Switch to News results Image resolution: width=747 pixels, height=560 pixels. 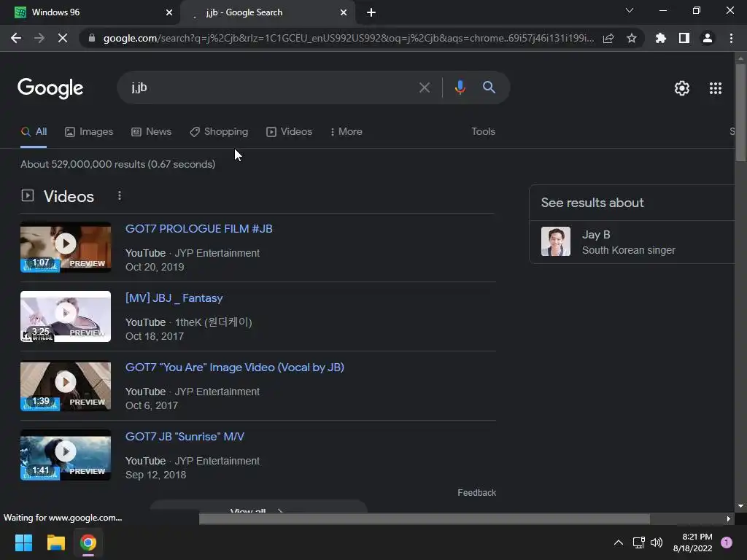pos(152,131)
